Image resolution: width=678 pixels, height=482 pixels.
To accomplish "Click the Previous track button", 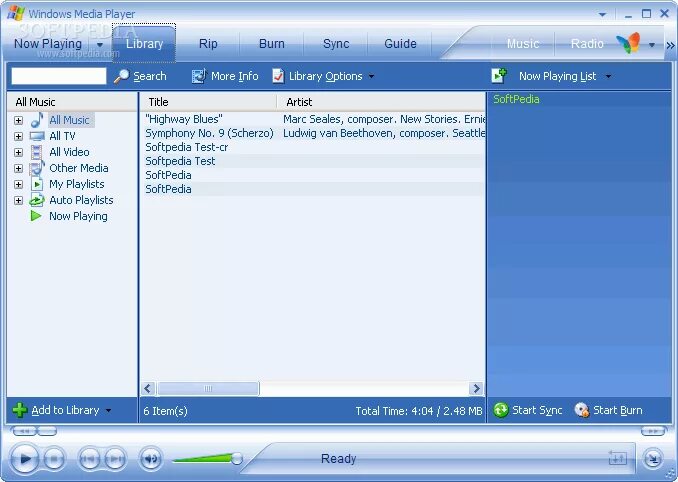I will point(89,458).
